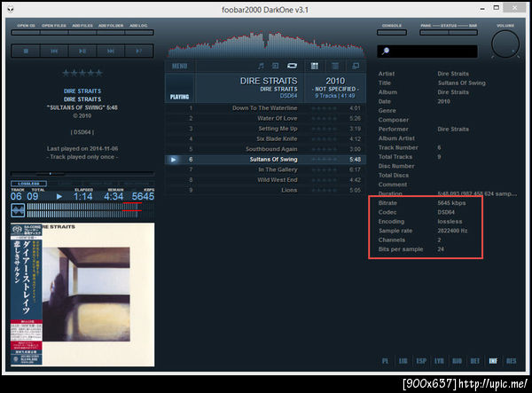Select track Six Blade Knife
The width and height of the screenshot is (532, 393).
pos(265,138)
